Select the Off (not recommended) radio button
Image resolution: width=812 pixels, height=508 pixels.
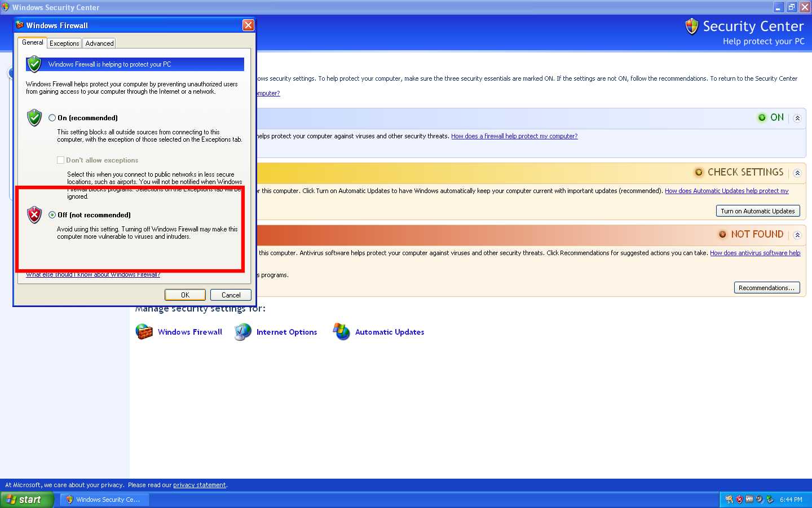tap(52, 215)
